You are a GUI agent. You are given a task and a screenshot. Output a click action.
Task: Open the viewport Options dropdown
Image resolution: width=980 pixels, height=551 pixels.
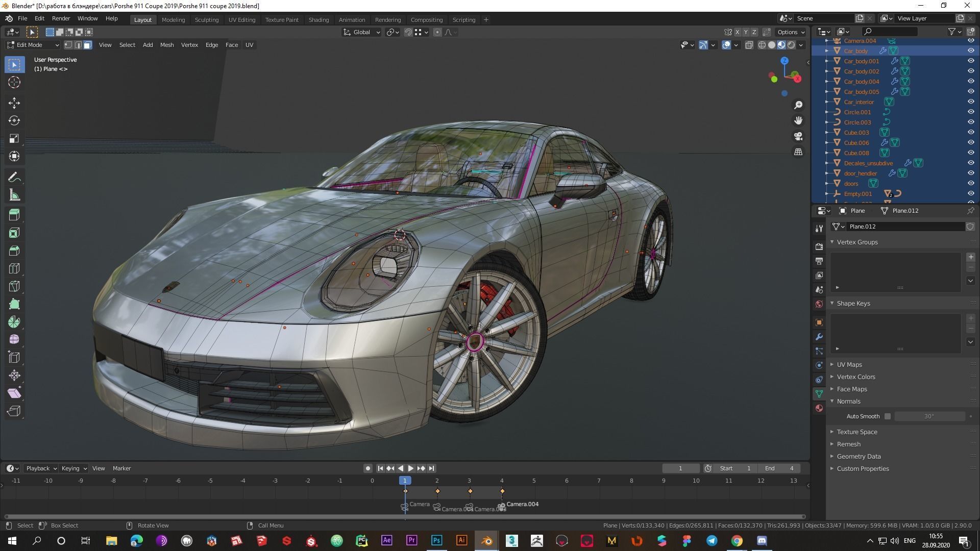(791, 32)
